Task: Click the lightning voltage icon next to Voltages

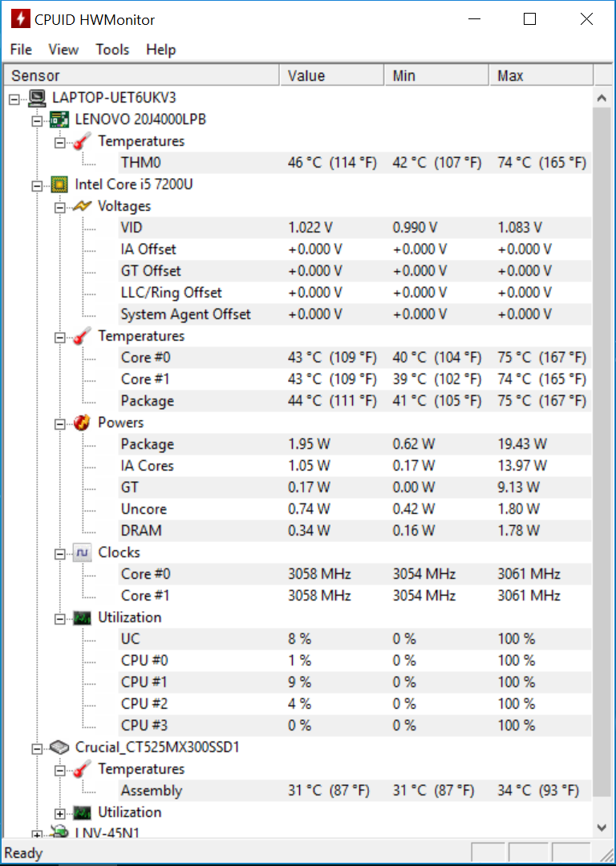Action: tap(82, 206)
